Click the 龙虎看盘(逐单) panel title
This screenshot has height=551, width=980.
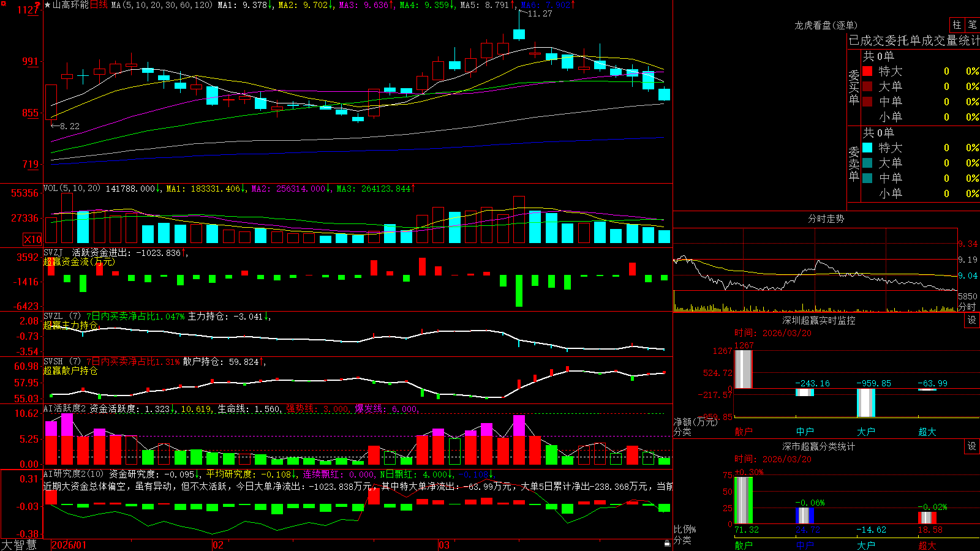pos(826,25)
